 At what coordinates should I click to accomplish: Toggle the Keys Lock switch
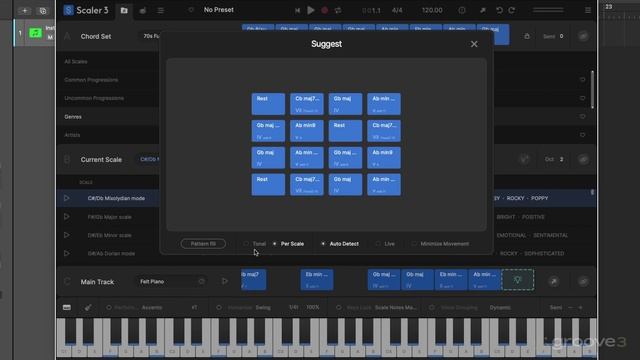pyautogui.click(x=338, y=307)
